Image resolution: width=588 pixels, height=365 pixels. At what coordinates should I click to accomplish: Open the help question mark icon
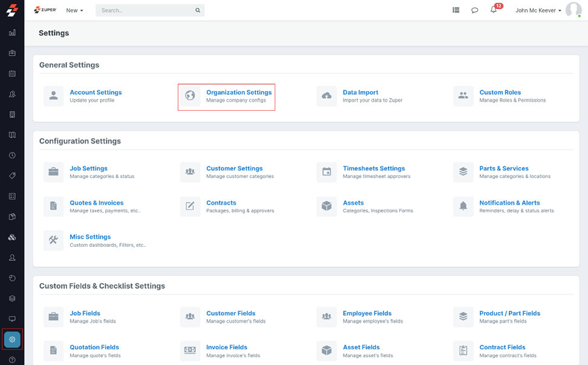pyautogui.click(x=12, y=360)
